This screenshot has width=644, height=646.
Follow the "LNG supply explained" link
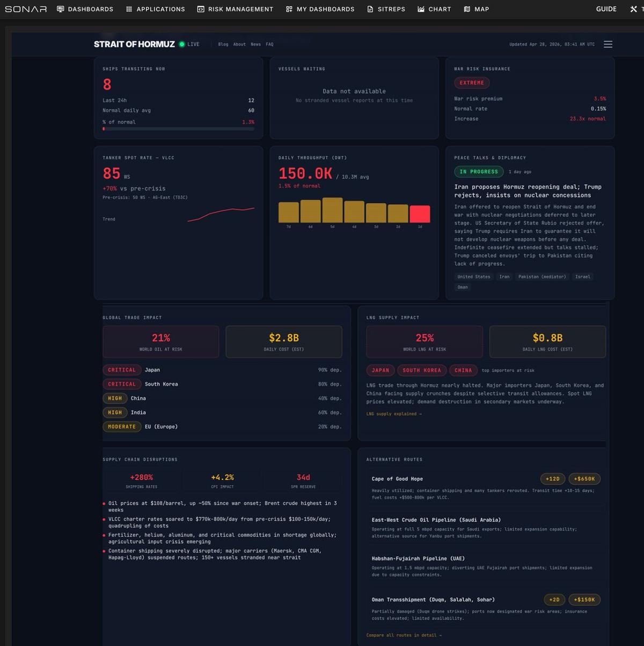point(394,414)
